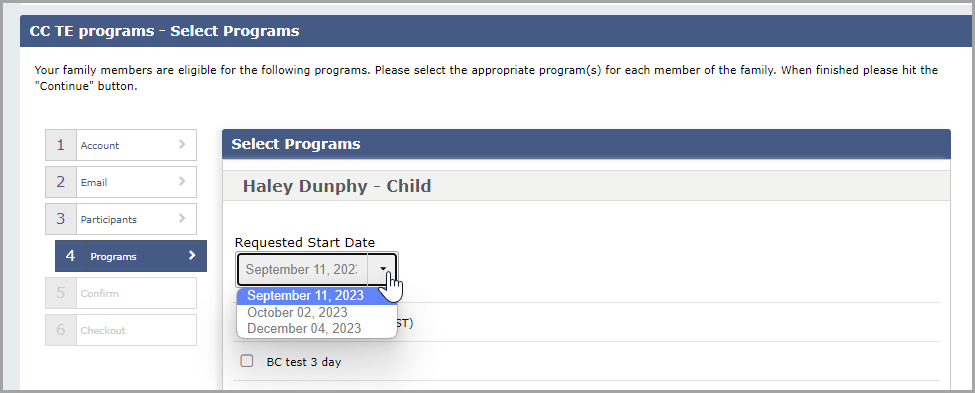The height and width of the screenshot is (393, 975).
Task: Click the white chevron on the Programs step
Action: pos(192,256)
